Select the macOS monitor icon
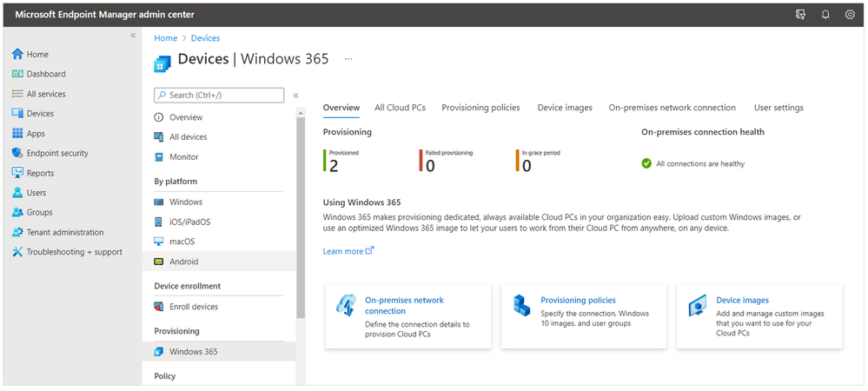The width and height of the screenshot is (868, 391). [x=159, y=242]
